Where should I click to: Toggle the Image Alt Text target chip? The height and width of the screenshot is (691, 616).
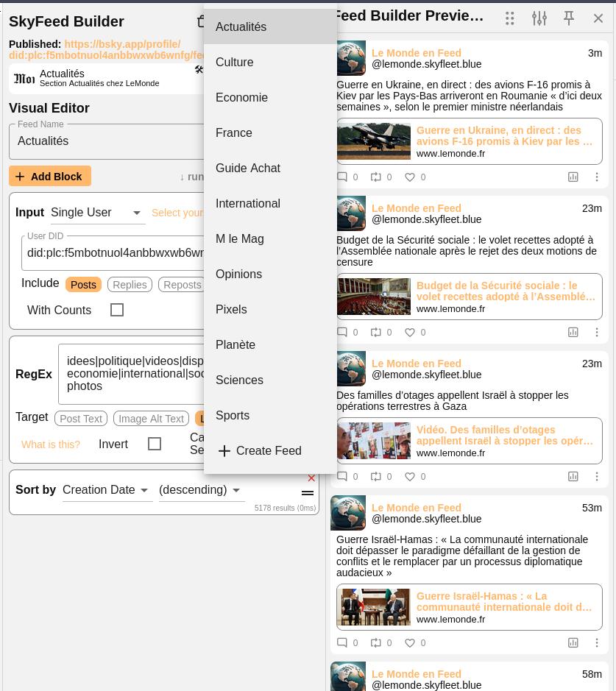click(x=151, y=418)
